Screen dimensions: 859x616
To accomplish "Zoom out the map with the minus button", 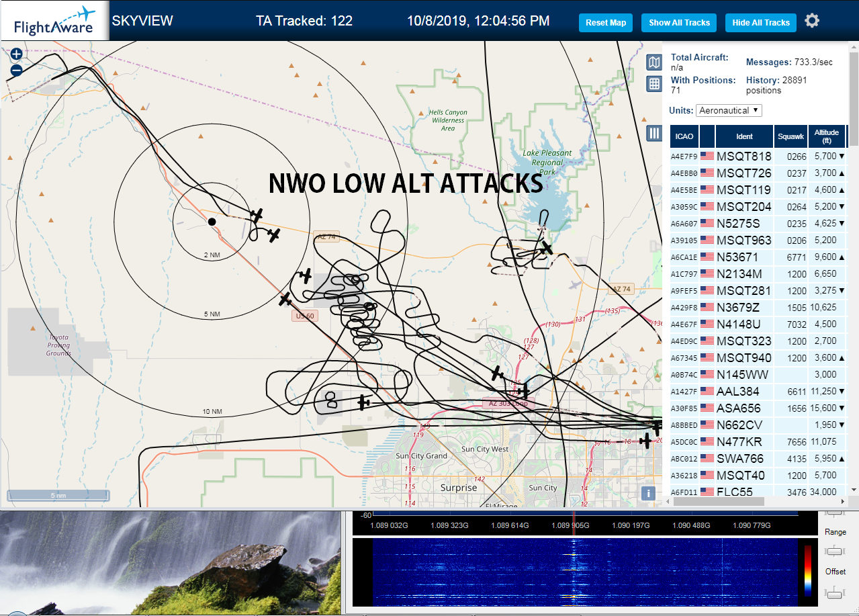I will [17, 69].
